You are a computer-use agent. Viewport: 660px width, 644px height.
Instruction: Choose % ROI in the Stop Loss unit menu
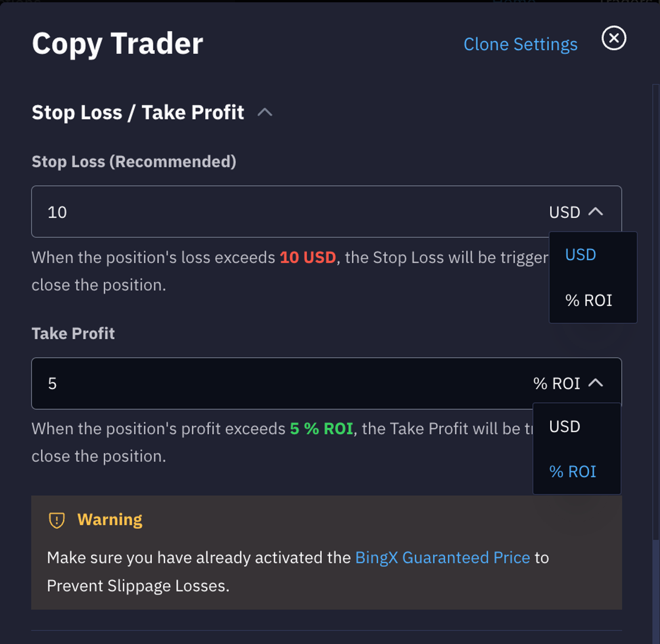[x=588, y=300]
